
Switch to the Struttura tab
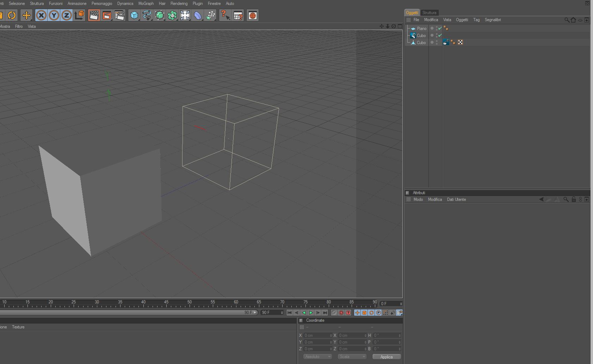(x=429, y=13)
